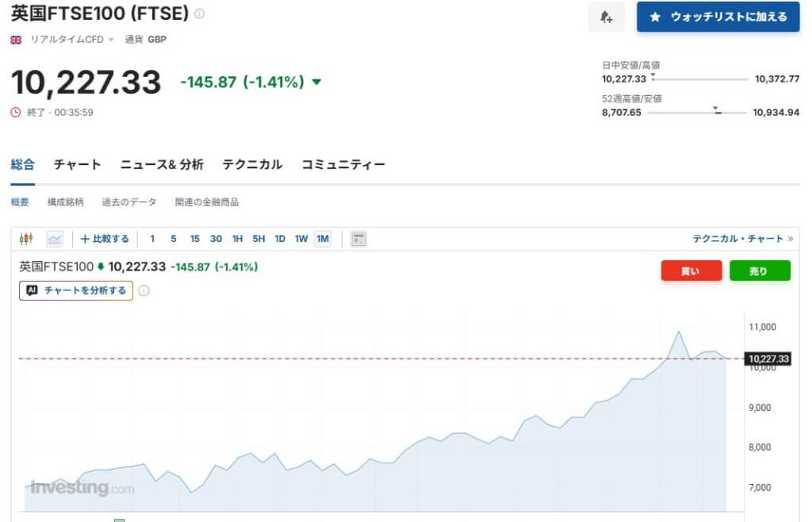Open the 構成銘柄 sub-tab
The width and height of the screenshot is (812, 522).
click(x=65, y=202)
